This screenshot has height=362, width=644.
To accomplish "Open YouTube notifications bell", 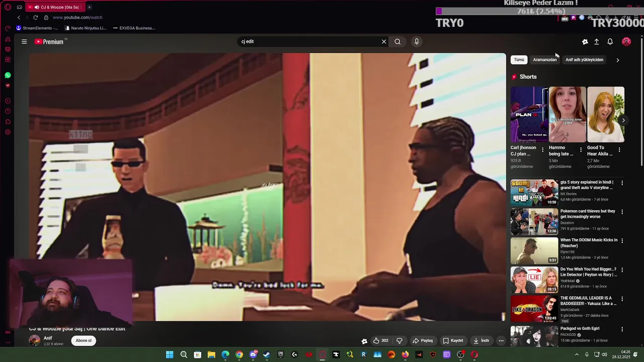I will pos(610,42).
